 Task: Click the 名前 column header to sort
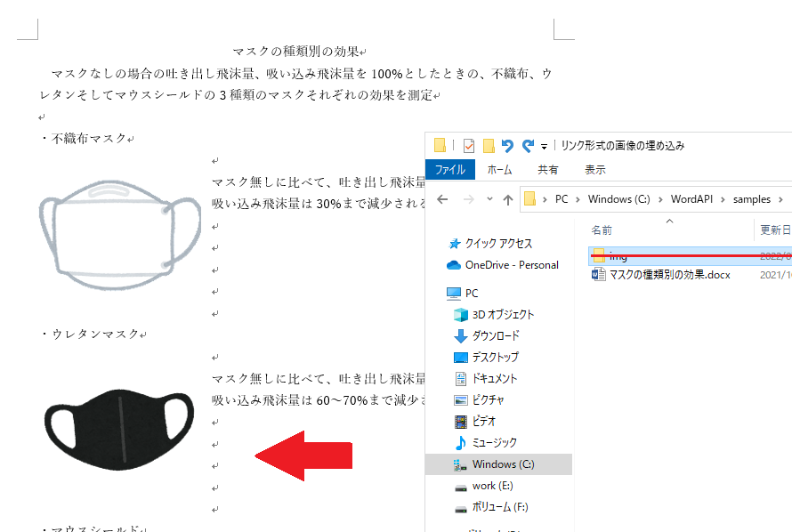[602, 230]
